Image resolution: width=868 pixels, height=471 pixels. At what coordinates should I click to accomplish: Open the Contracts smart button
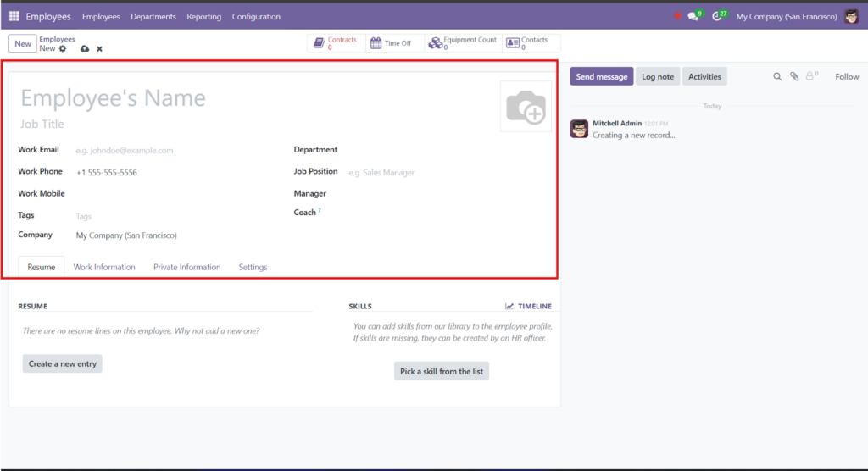pyautogui.click(x=336, y=43)
